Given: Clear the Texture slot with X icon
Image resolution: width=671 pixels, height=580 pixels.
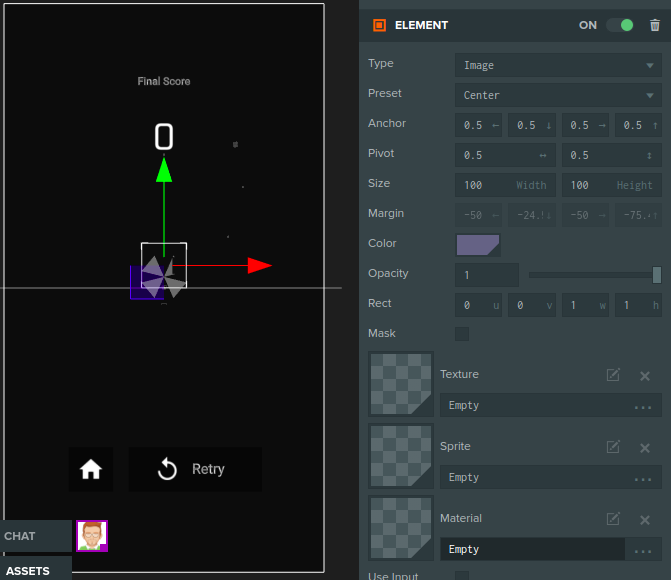Looking at the screenshot, I should click(645, 376).
